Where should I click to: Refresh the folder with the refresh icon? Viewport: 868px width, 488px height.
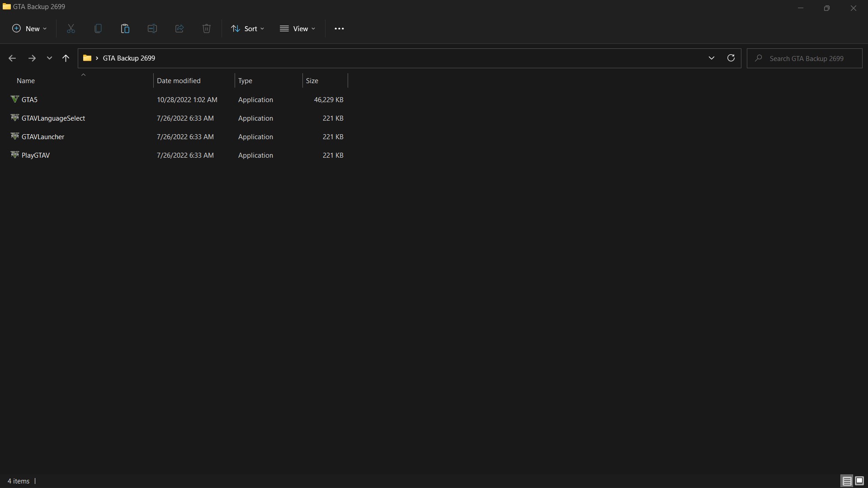pos(731,58)
